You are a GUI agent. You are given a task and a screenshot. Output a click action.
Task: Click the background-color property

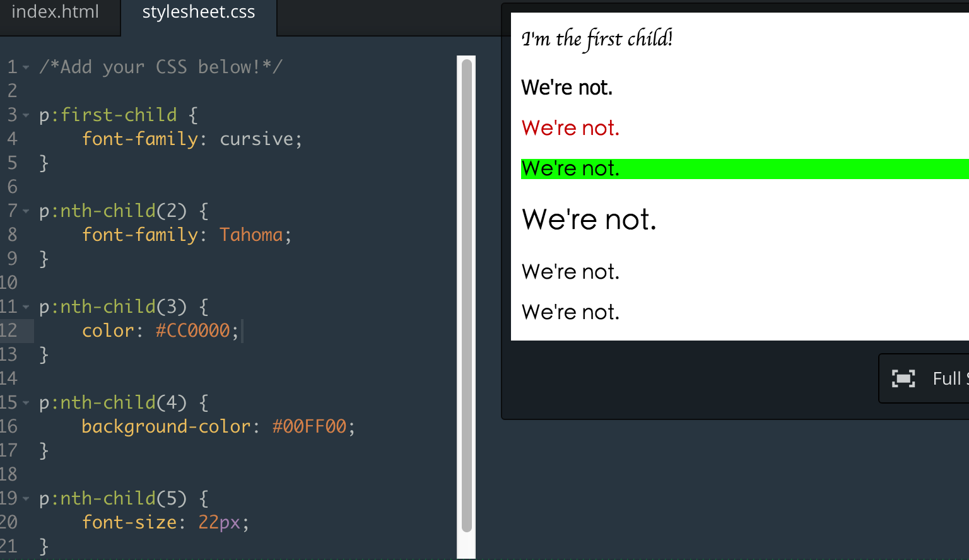pyautogui.click(x=167, y=426)
